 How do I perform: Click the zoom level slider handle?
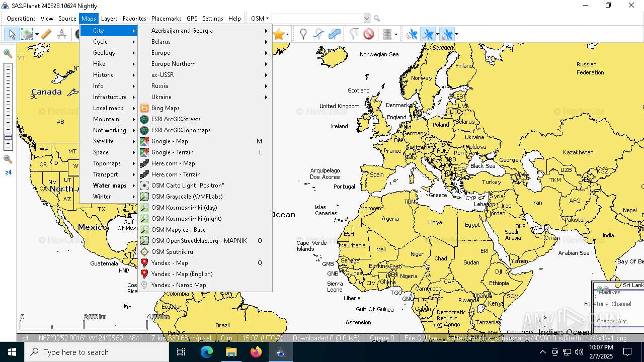click(x=8, y=137)
